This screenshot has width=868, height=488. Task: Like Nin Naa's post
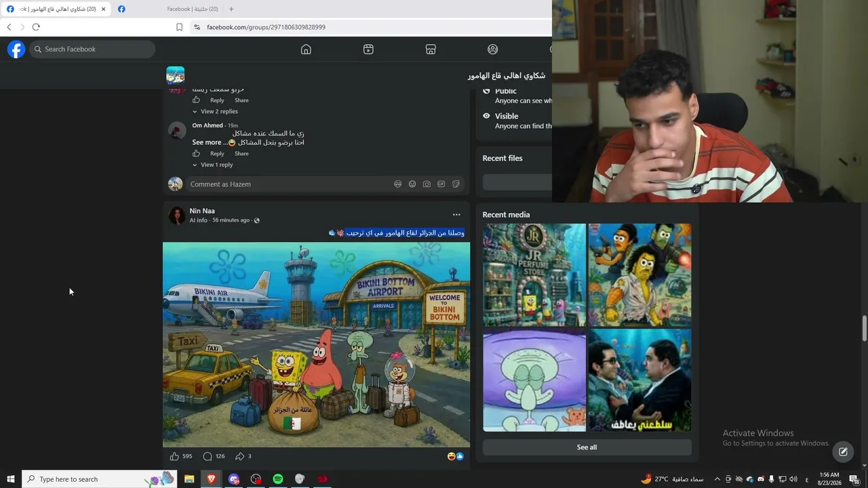[174, 457]
